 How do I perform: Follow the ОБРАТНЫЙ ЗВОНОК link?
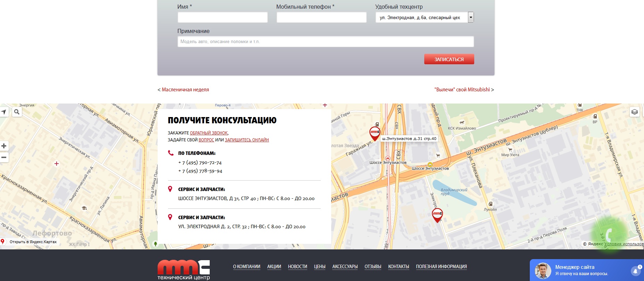coord(209,133)
